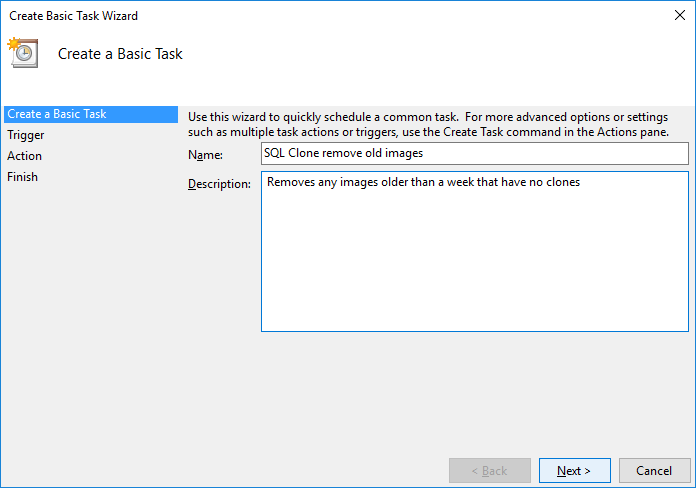Click the task wizard clock icon
The height and width of the screenshot is (488, 696).
(x=22, y=53)
